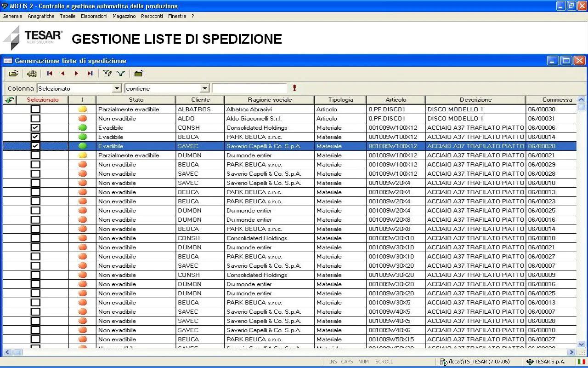Sort by the Descrizione column header
Viewport: 588px width, 368px height.
(475, 100)
